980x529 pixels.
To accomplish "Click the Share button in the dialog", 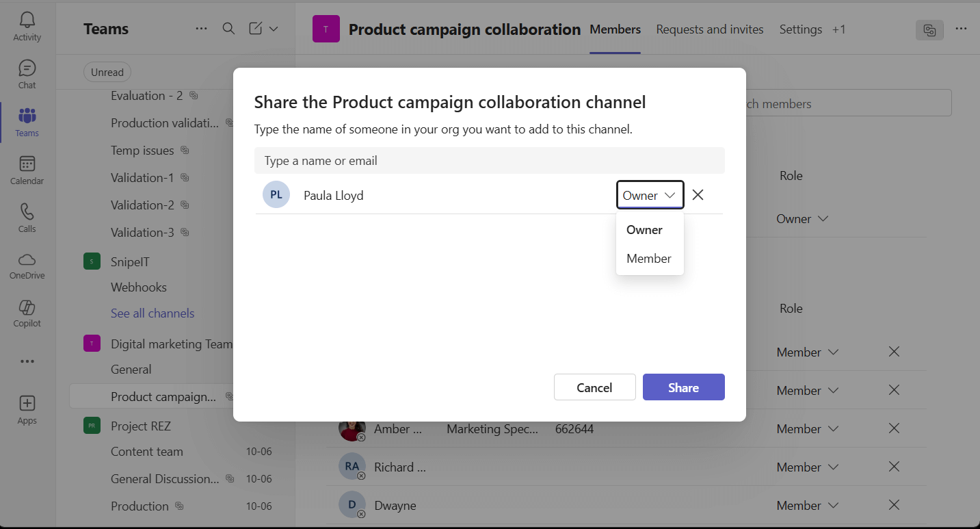I will (x=683, y=387).
